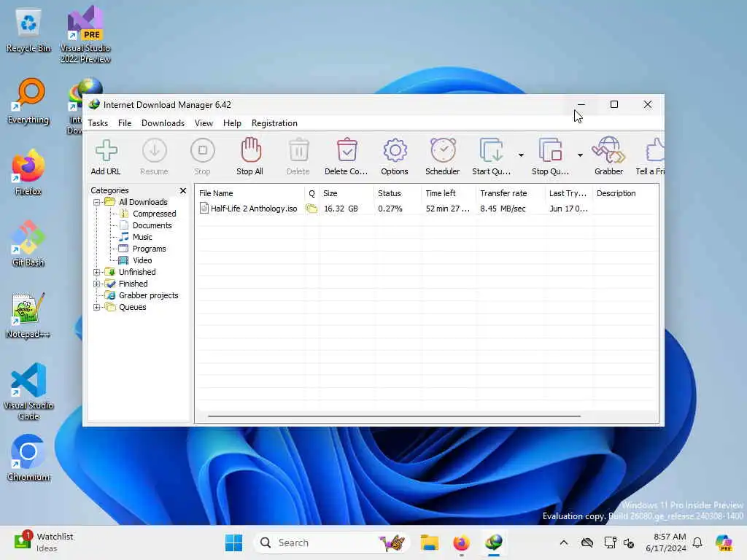The image size is (747, 560).
Task: Open Everything search desktop icon
Action: [28, 101]
